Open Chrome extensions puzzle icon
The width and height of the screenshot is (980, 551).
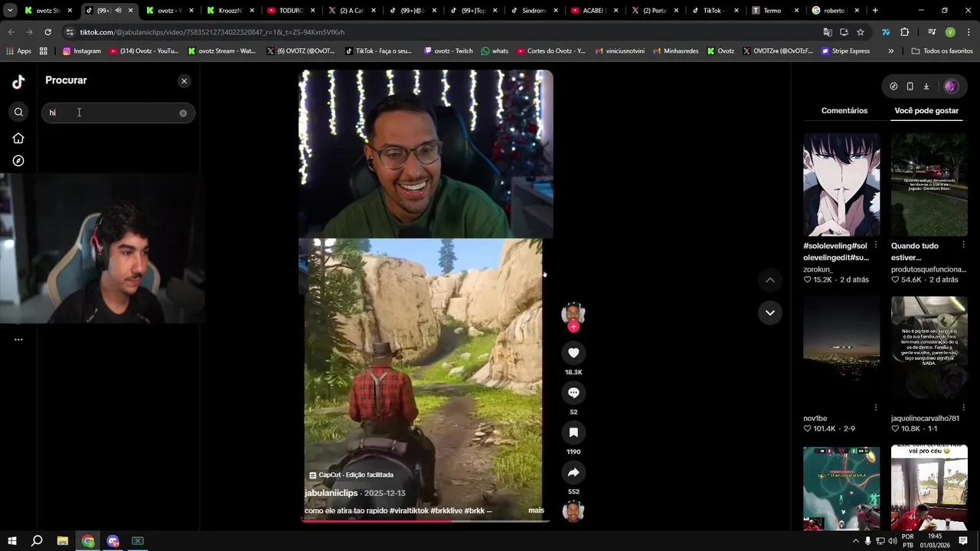[904, 32]
